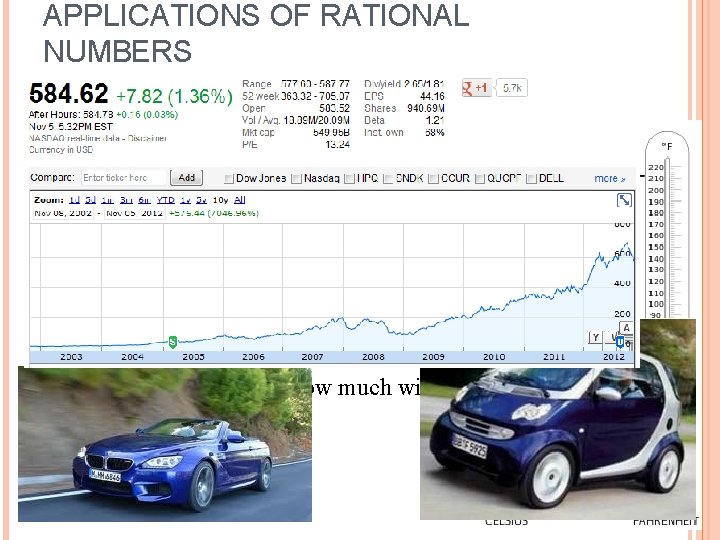Viewport: 720px width, 540px height.
Task: Click the Fahrenheit thermometer image
Action: (667, 225)
